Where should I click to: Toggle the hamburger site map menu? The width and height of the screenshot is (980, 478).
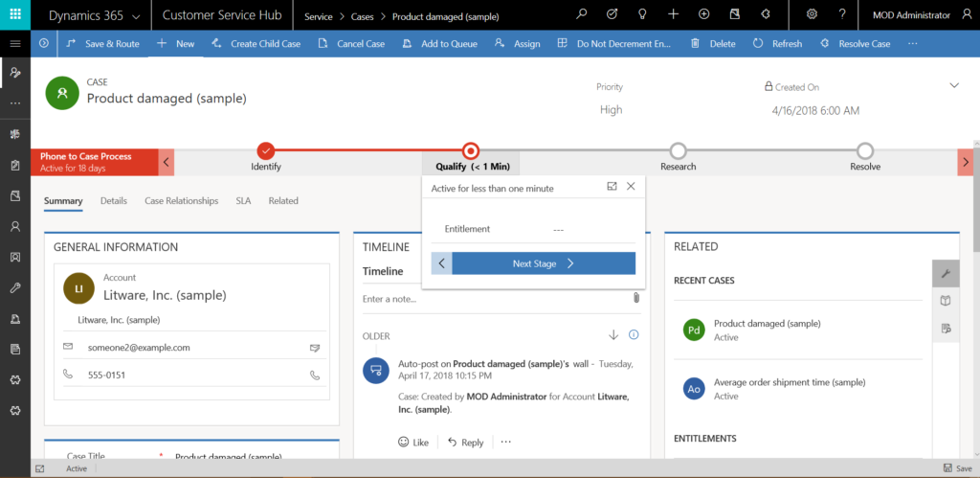pyautogui.click(x=15, y=44)
